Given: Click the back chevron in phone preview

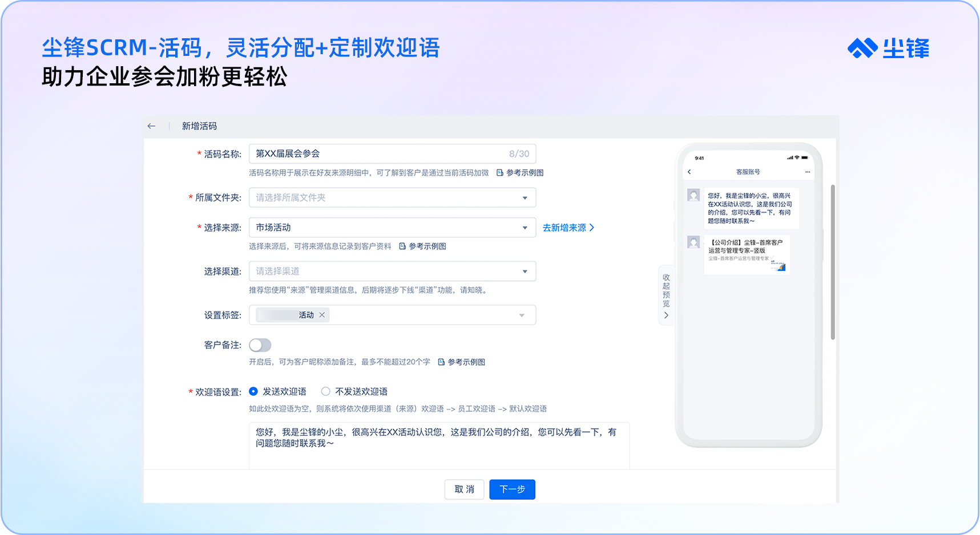Looking at the screenshot, I should pyautogui.click(x=689, y=172).
